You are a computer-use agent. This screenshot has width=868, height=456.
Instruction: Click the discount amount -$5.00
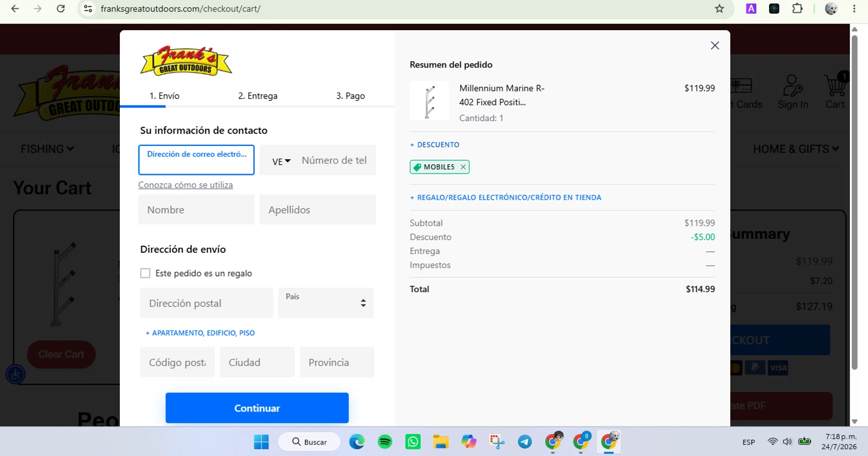[x=703, y=237]
